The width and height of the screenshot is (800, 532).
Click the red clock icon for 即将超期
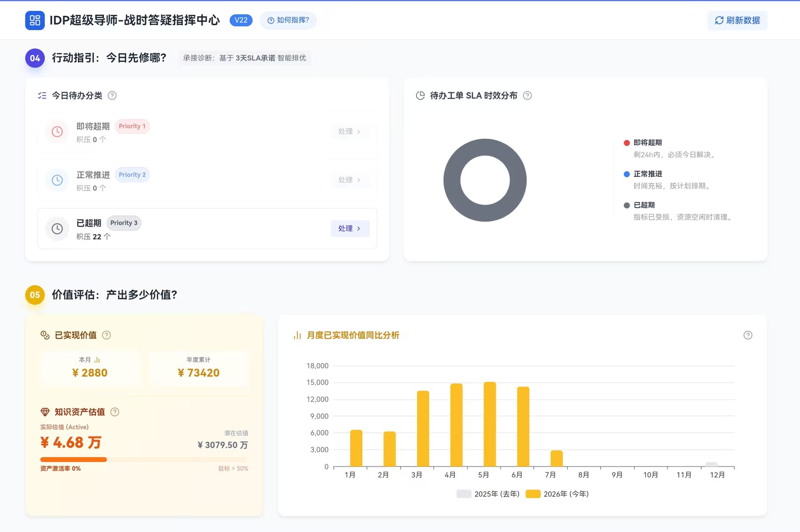tap(57, 132)
